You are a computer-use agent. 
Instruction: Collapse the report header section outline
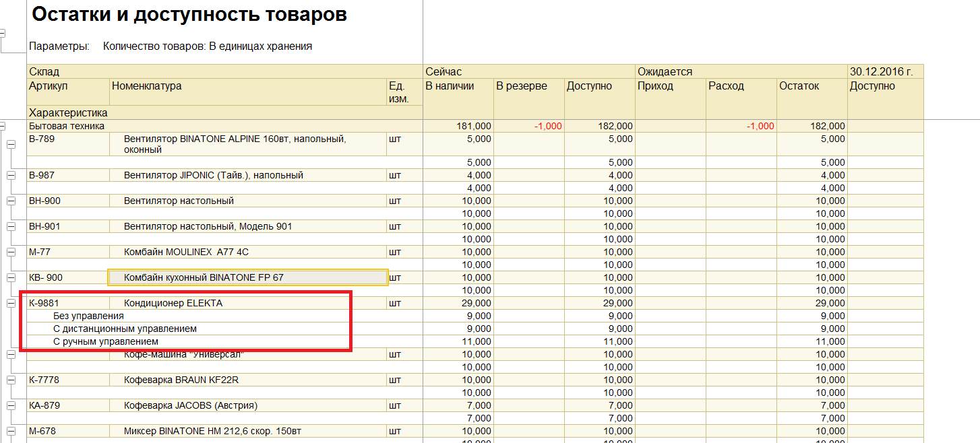[3, 32]
